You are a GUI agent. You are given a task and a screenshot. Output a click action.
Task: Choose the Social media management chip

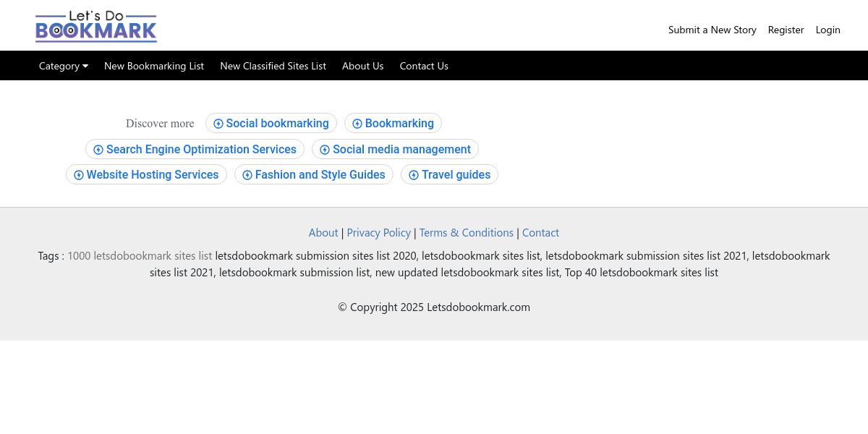click(395, 150)
